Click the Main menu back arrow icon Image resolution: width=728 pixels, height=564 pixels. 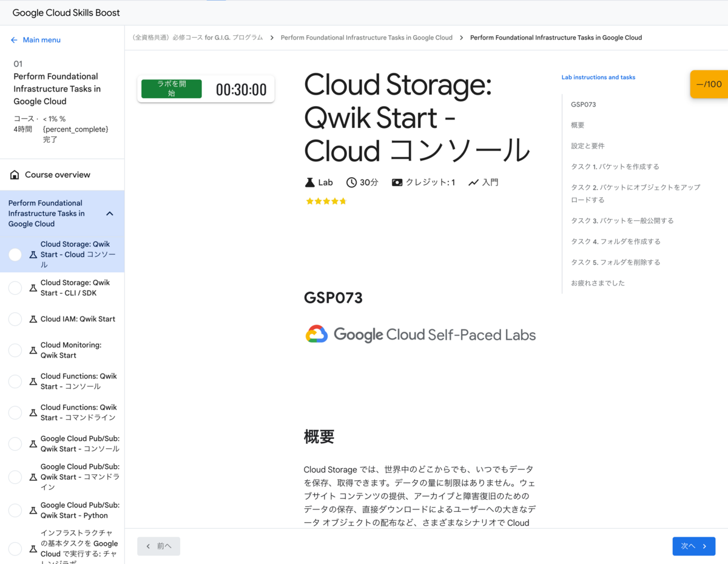point(13,39)
